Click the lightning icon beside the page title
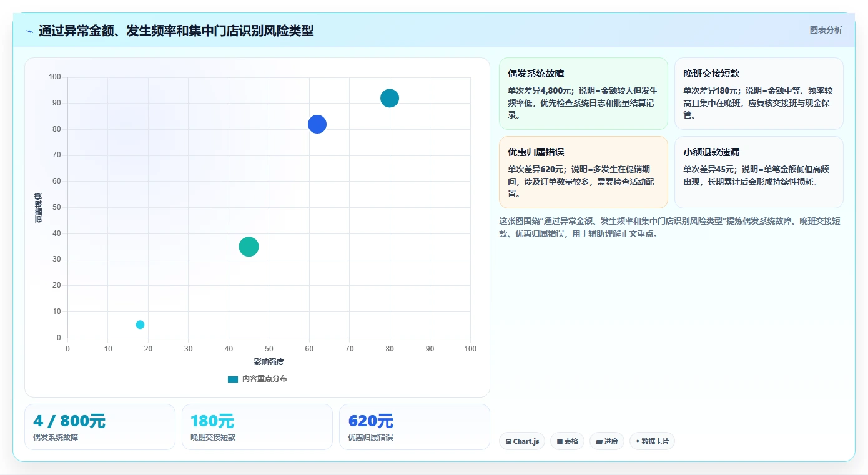 tap(29, 31)
